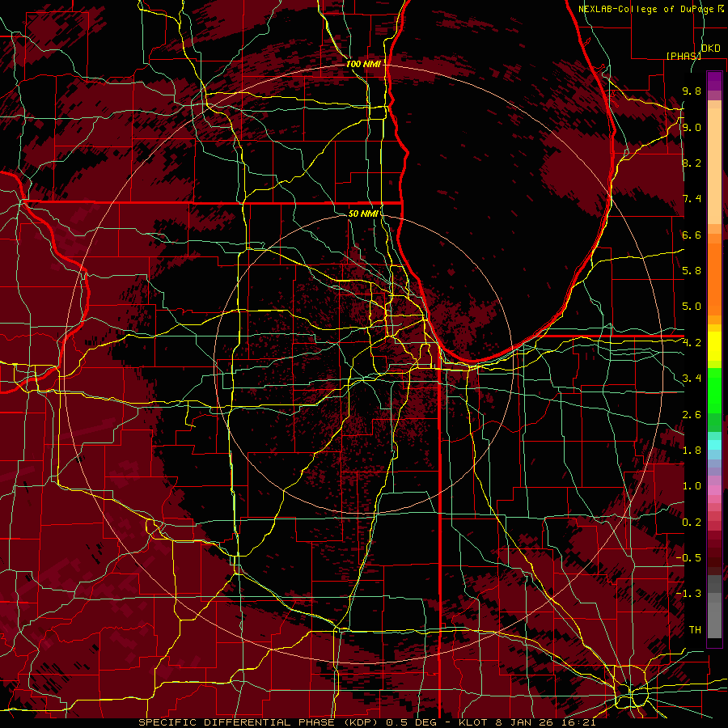Click the 9.8 legend value
The width and height of the screenshot is (728, 728).
692,91
